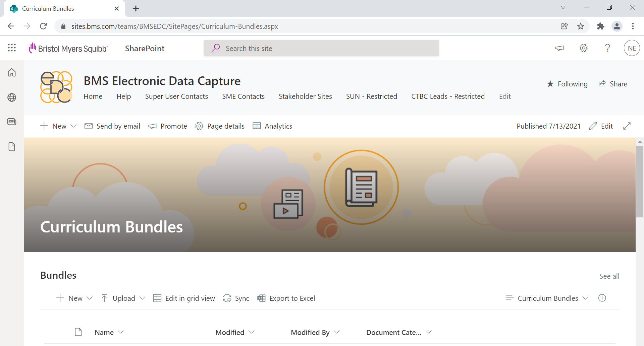Open the Modified column sort menu
Image resolution: width=644 pixels, height=346 pixels.
(x=235, y=332)
